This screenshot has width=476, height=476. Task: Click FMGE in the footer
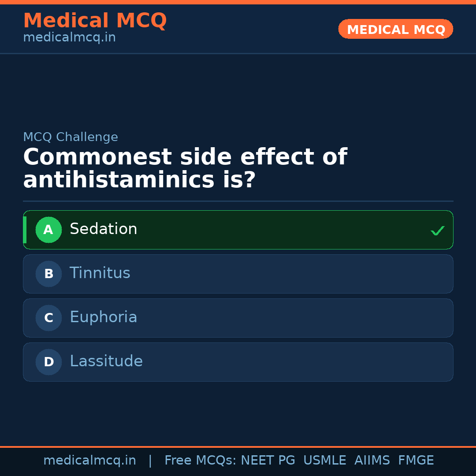point(416,461)
